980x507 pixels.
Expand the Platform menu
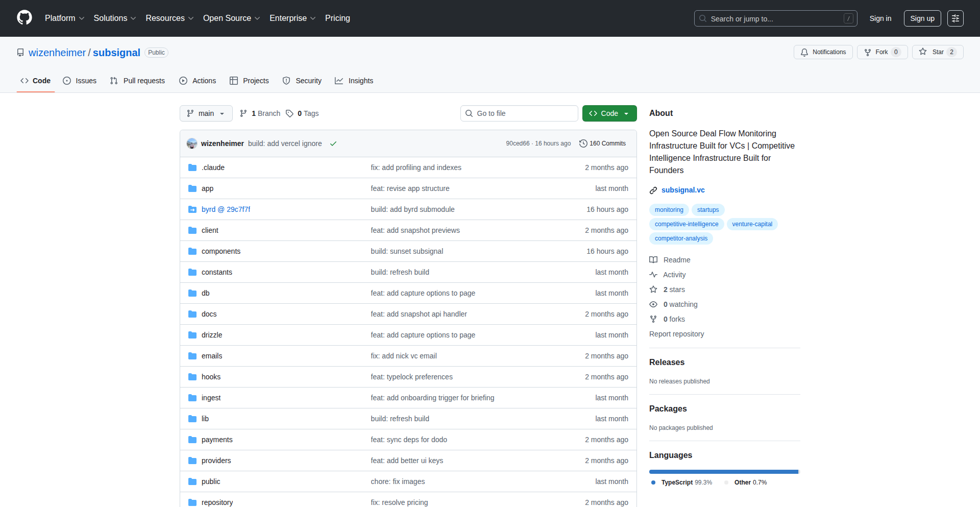(64, 18)
